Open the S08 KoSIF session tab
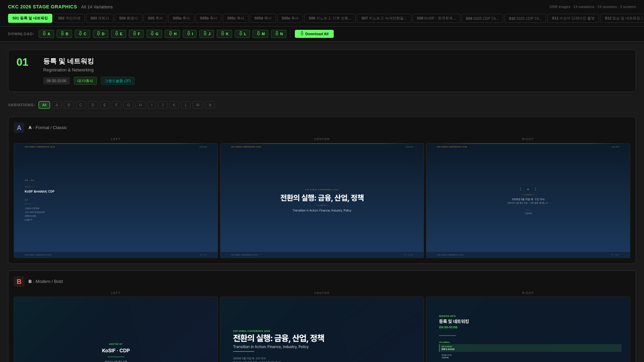The image size is (644, 362). (436, 18)
